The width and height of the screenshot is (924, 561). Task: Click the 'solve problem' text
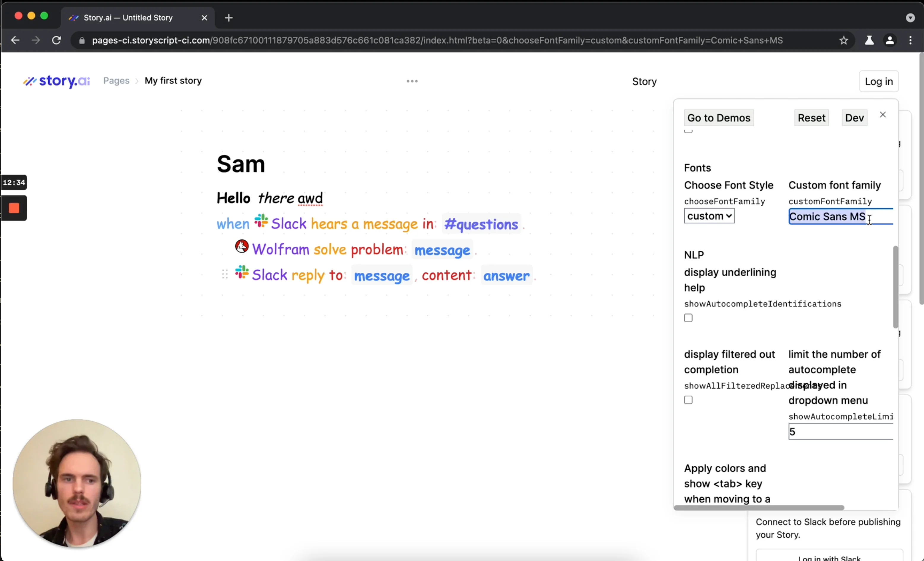pyautogui.click(x=358, y=250)
